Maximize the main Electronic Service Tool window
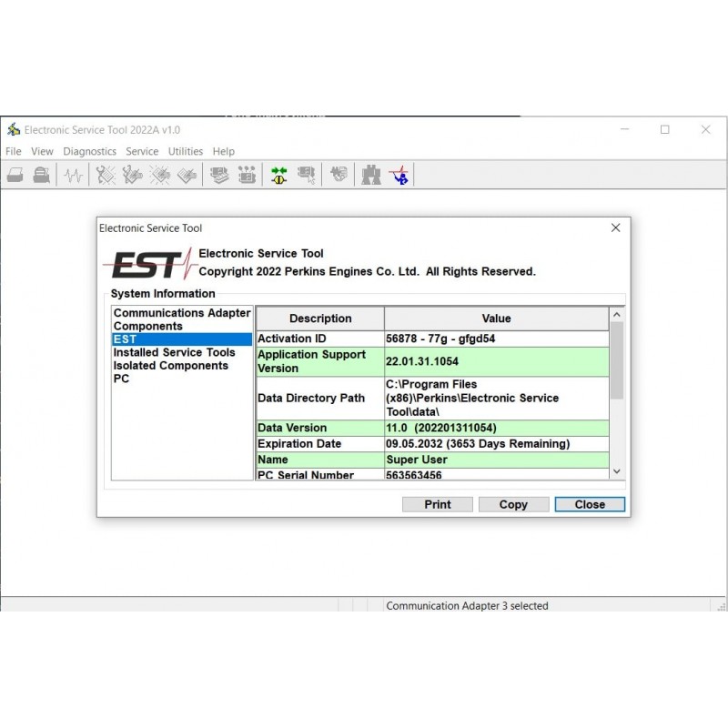The height and width of the screenshot is (728, 728). pyautogui.click(x=665, y=129)
